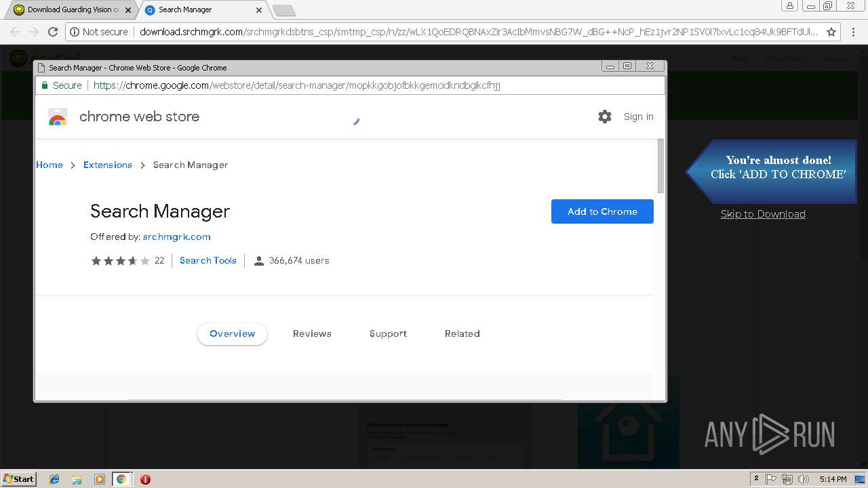868x488 pixels.
Task: Minimize the Chrome Web Store popup window
Action: coord(610,66)
